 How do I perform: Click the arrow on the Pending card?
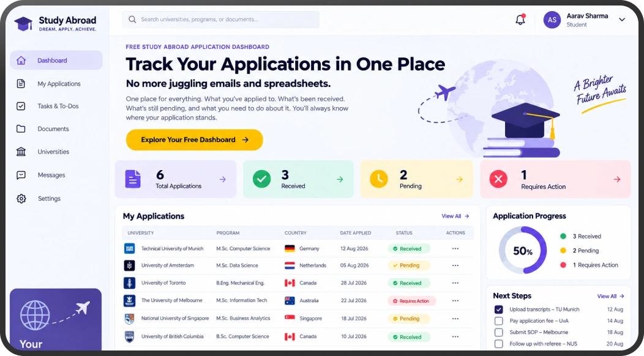coord(459,179)
